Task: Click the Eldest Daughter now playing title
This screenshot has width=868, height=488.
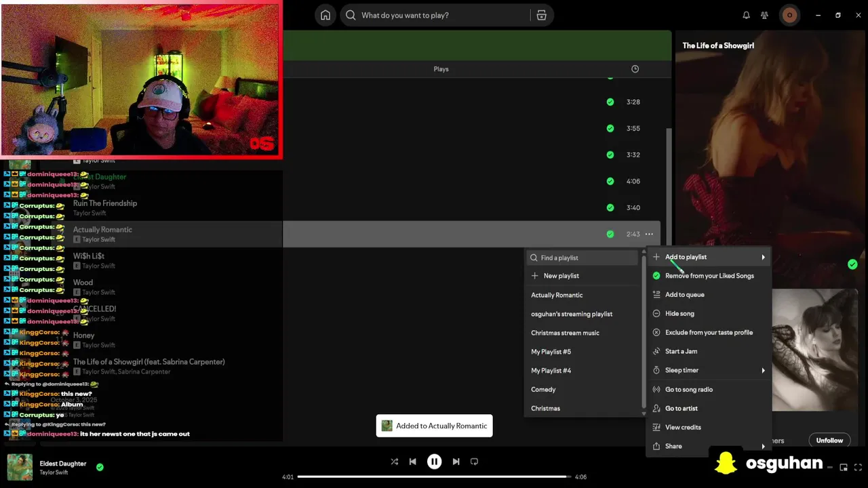Action: 63,464
